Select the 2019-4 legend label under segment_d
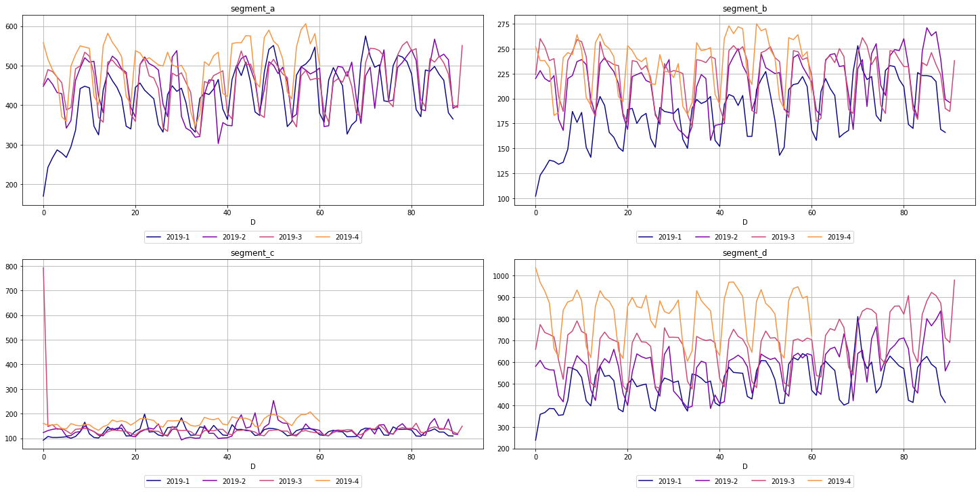 (x=839, y=481)
